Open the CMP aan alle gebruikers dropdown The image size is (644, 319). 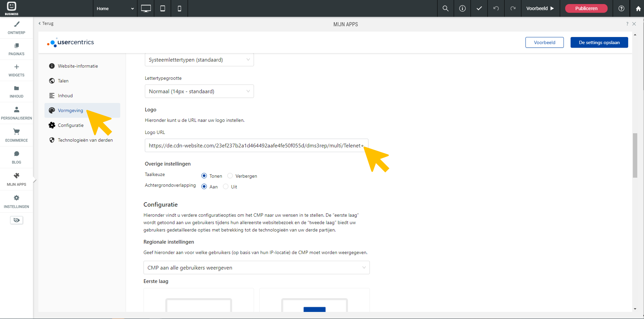click(x=256, y=268)
